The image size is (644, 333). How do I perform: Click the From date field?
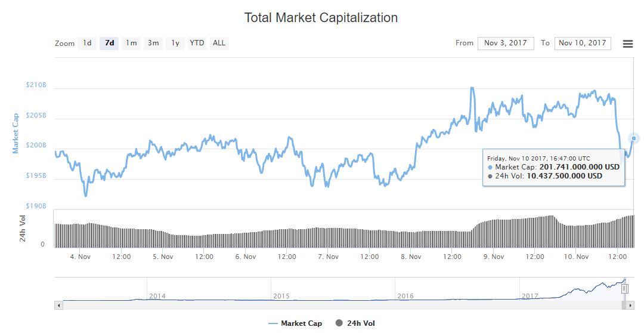coord(505,43)
